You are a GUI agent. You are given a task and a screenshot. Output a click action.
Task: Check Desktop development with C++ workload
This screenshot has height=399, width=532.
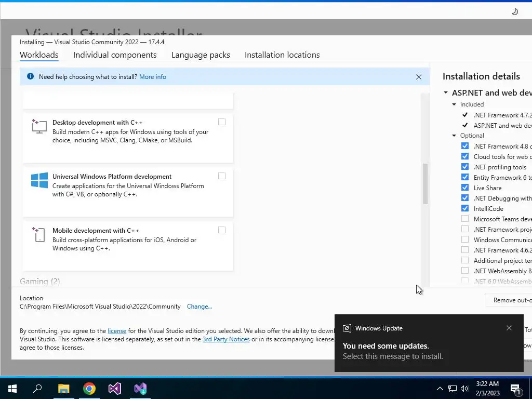tap(221, 122)
